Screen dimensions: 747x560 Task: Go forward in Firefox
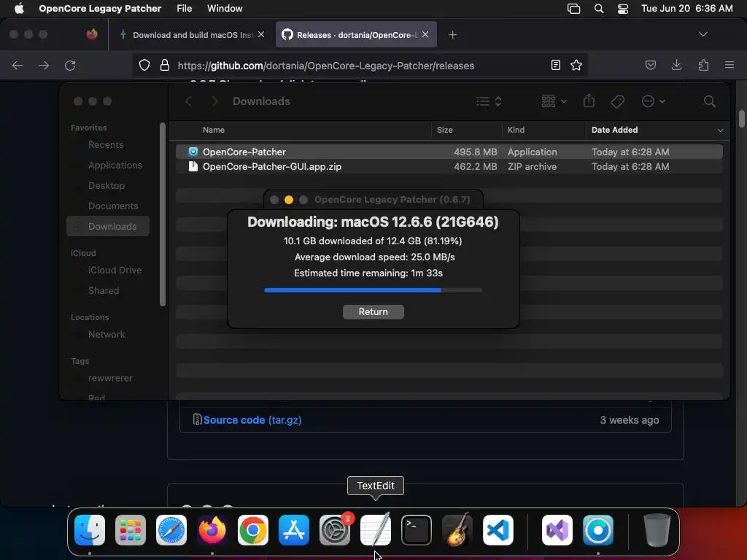coord(44,65)
